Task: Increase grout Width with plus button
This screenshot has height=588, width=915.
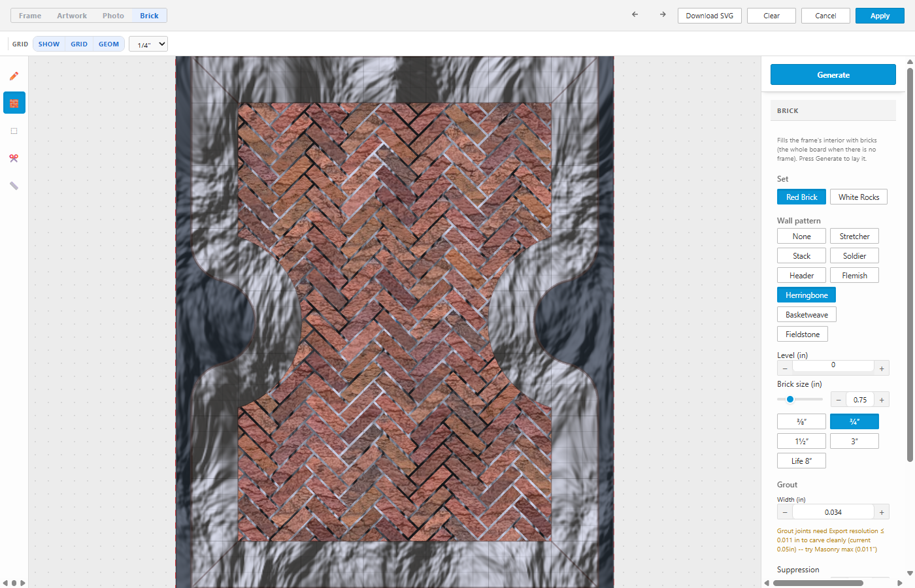Action: 882,512
